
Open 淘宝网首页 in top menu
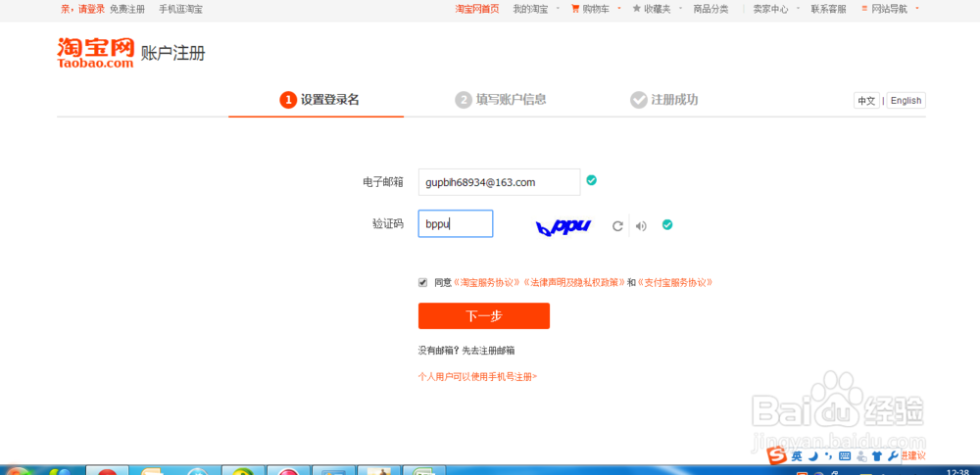click(477, 10)
